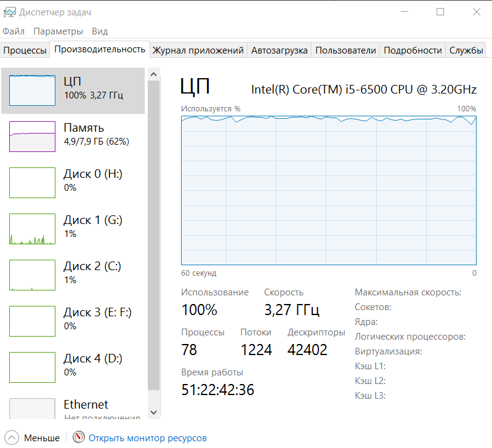Click the large CPU usage graph
The height and width of the screenshot is (448, 492).
(329, 190)
